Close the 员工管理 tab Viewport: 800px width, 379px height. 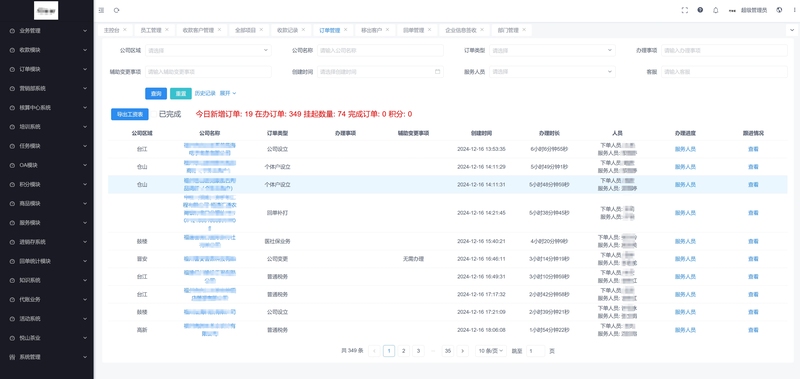point(166,30)
